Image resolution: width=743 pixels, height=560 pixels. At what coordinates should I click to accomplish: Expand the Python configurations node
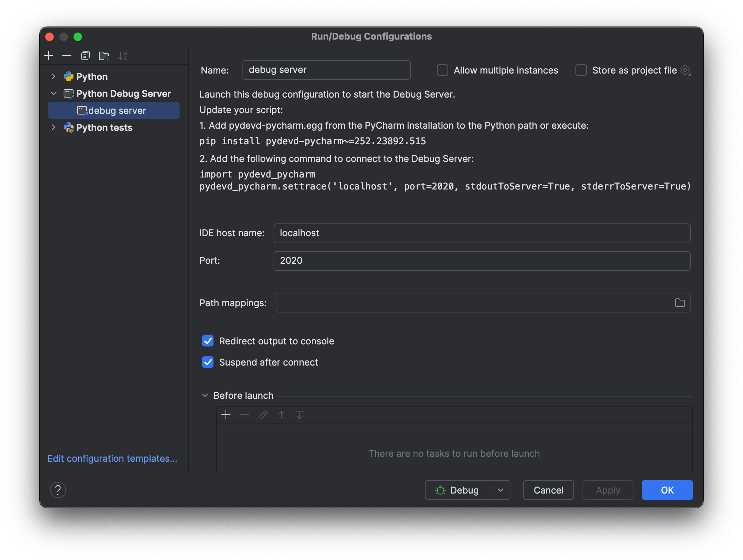(x=54, y=76)
